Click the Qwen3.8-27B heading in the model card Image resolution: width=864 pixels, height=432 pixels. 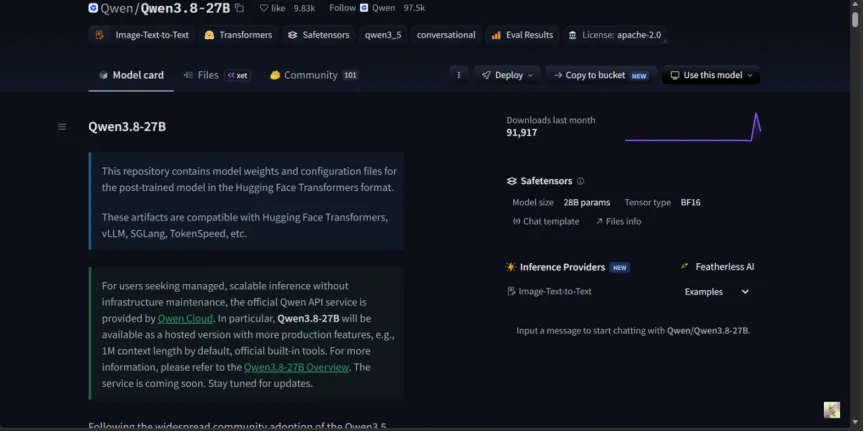(127, 127)
